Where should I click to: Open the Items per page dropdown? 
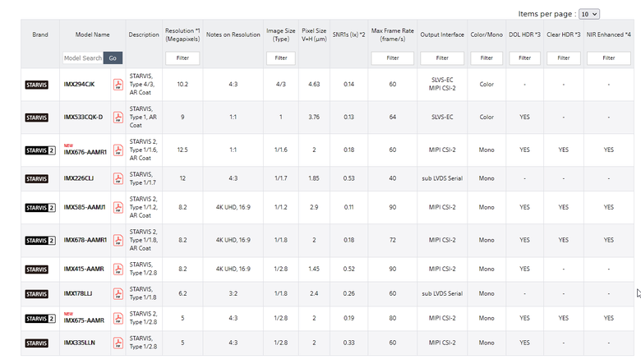(x=589, y=14)
